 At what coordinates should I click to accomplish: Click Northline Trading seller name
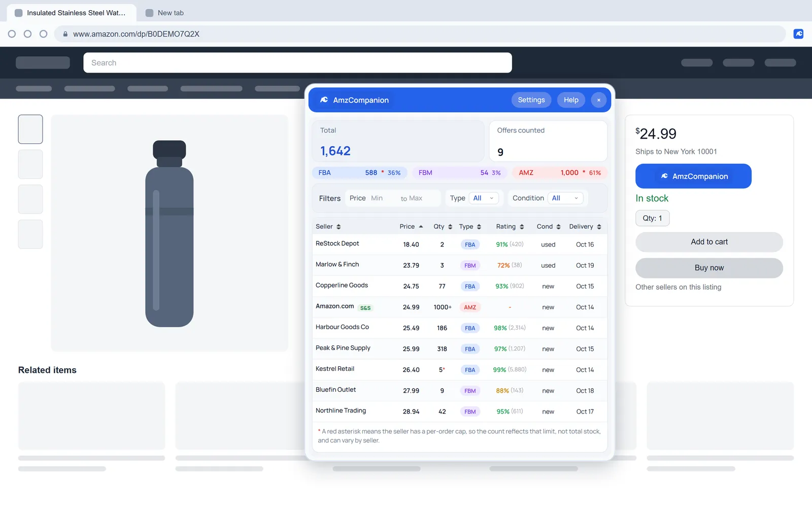tap(341, 410)
